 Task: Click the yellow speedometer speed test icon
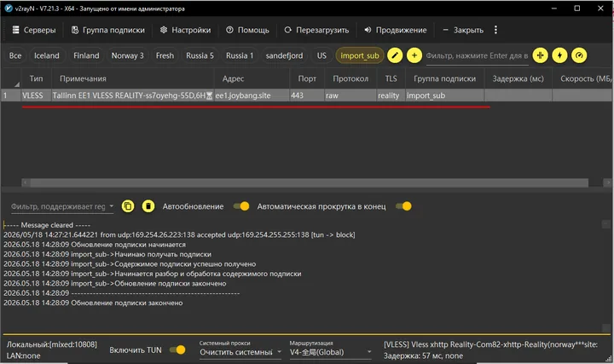click(x=579, y=55)
